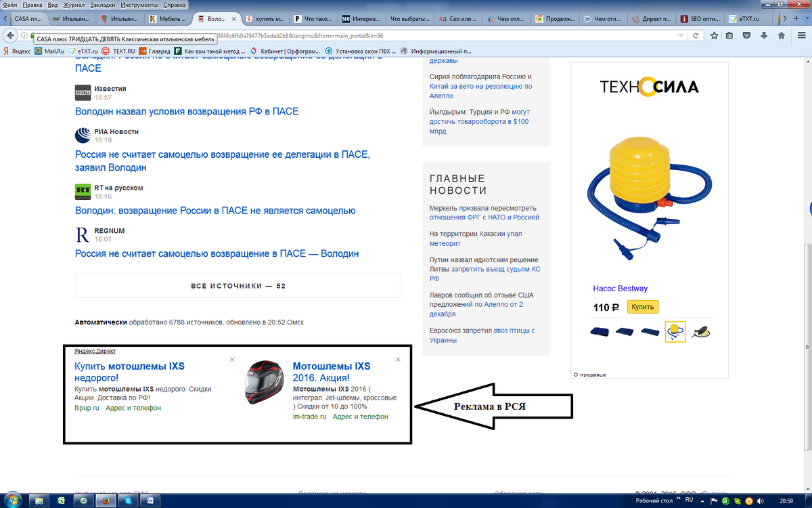This screenshot has width=812, height=508.
Task: Open the Файл menu
Action: point(10,5)
